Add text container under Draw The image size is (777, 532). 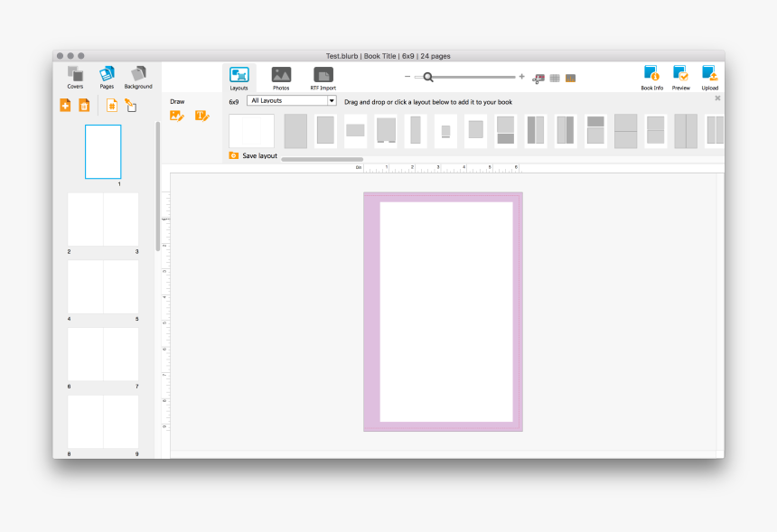[x=202, y=116]
